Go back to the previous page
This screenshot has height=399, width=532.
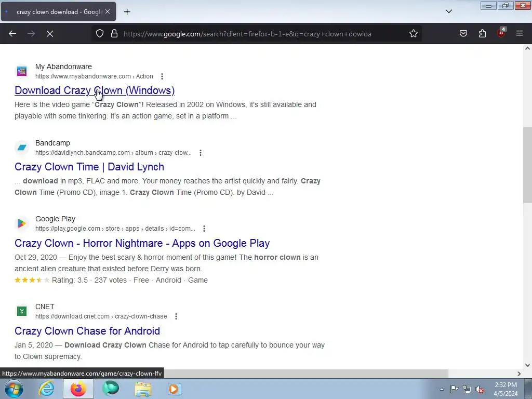pyautogui.click(x=12, y=34)
